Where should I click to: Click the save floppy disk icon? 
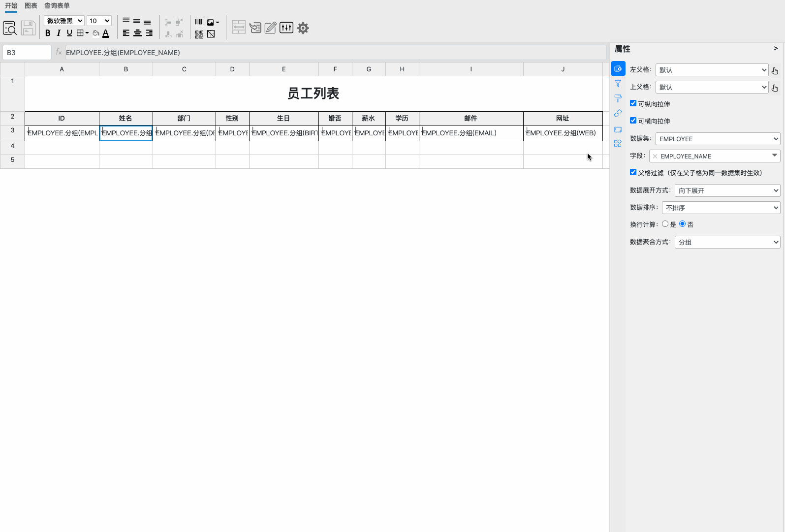(28, 28)
